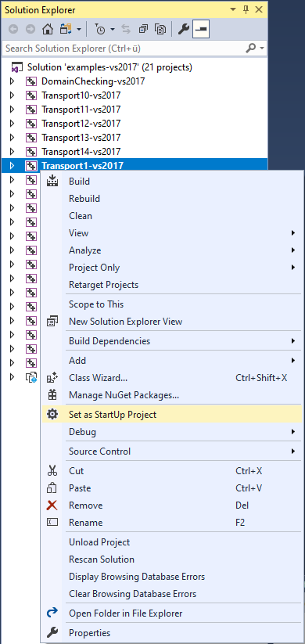Open the Window Position dropdown in title bar

coord(233,9)
